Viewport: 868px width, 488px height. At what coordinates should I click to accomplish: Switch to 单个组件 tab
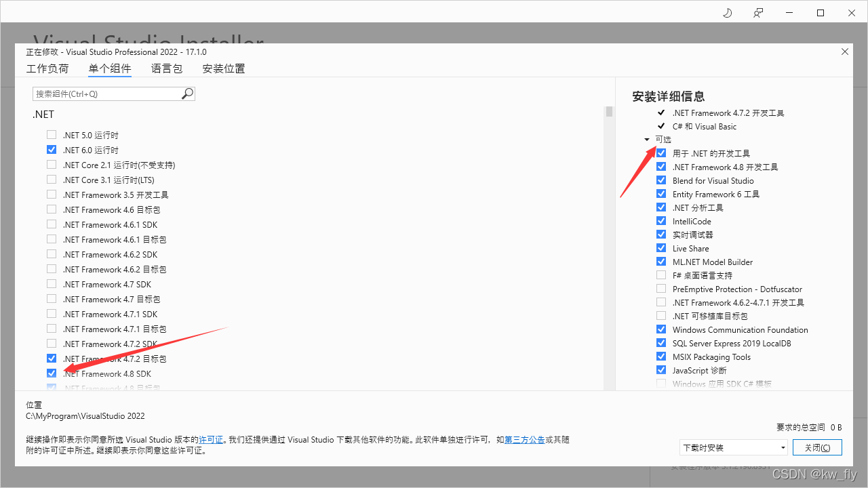coord(110,68)
